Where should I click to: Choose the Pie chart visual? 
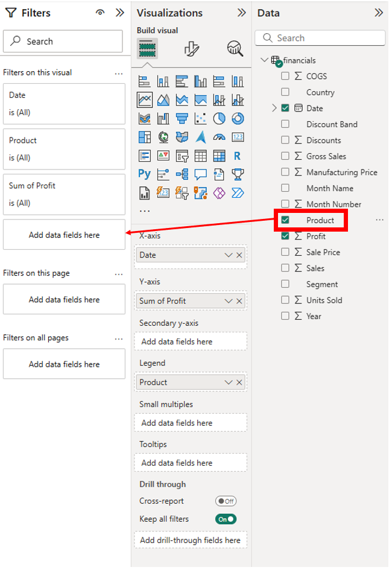219,118
